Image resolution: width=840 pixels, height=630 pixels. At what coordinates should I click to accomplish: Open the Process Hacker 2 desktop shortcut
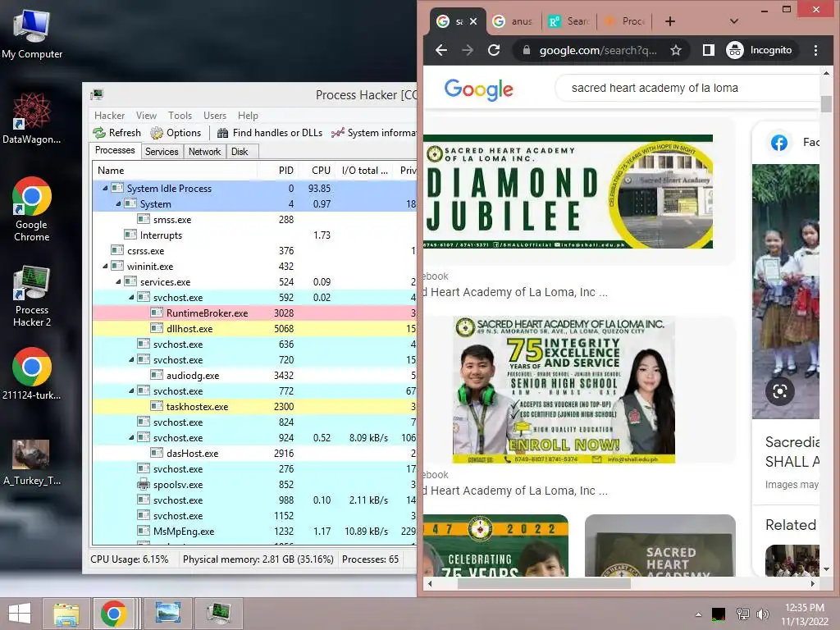[32, 295]
